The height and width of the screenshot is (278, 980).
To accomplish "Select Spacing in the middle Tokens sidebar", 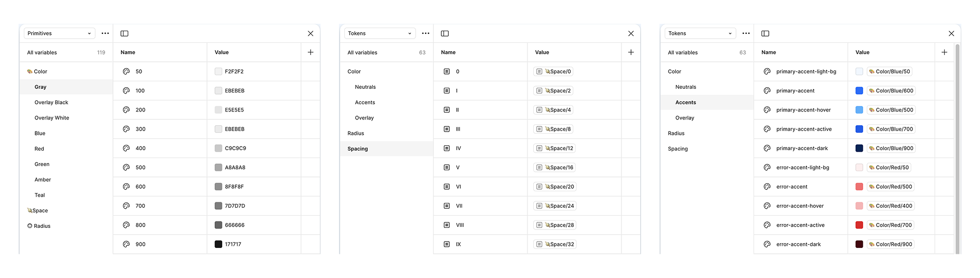I will tap(387, 149).
